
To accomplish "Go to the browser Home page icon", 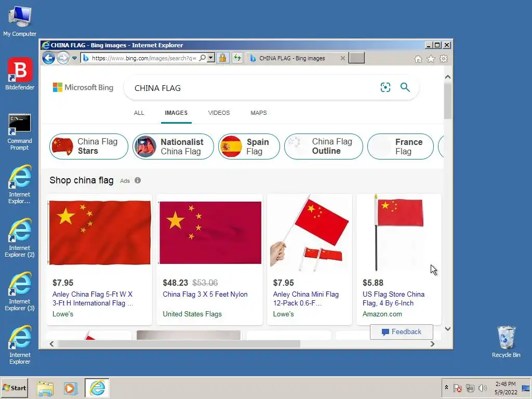I will pos(418,59).
